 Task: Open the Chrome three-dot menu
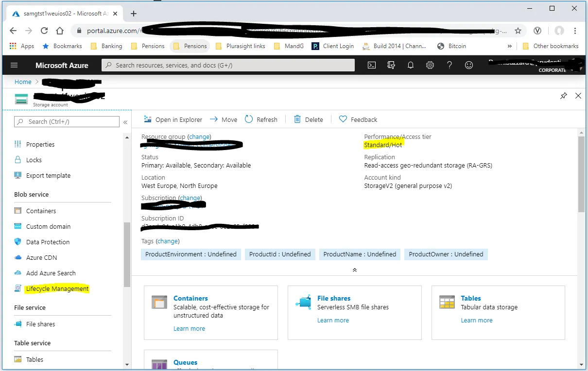click(576, 31)
